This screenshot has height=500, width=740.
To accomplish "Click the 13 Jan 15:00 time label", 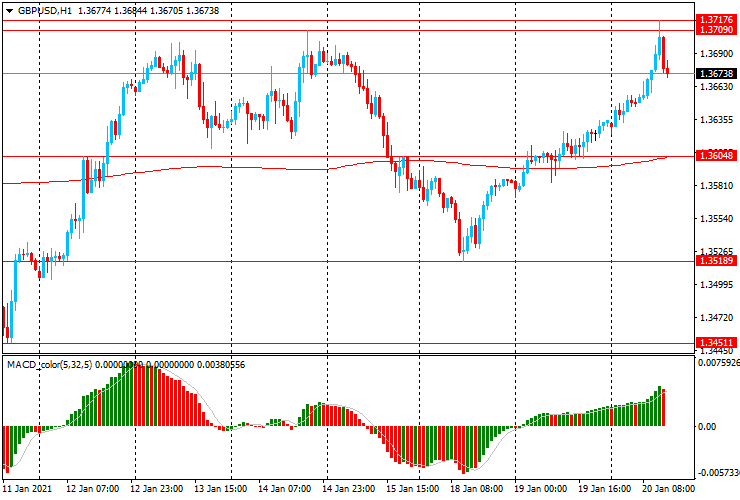I will (220, 490).
